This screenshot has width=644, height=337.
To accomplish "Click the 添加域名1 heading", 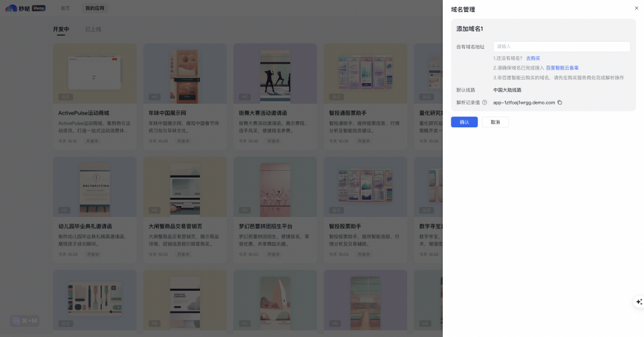I will (470, 29).
